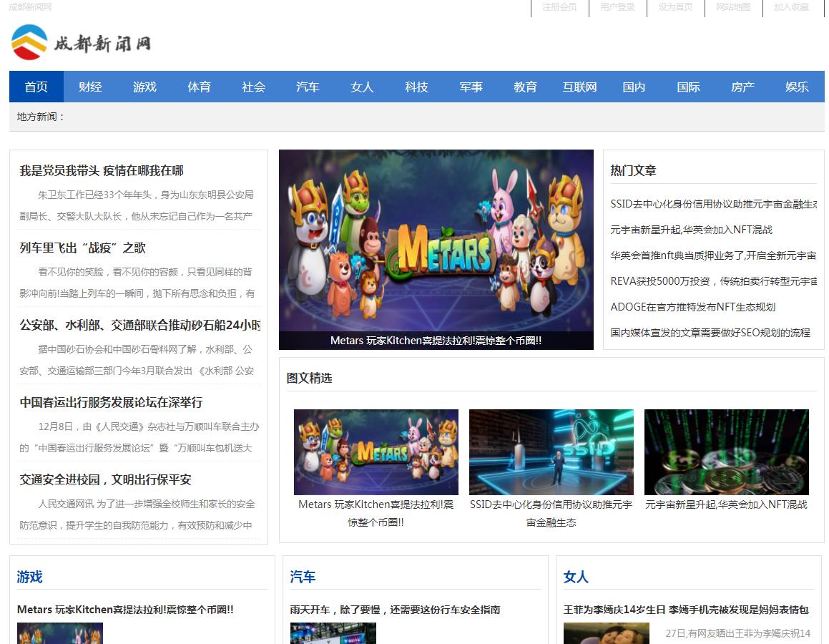
Task: Open headline 交通安全进校园，文明出行保平安
Action: point(105,479)
